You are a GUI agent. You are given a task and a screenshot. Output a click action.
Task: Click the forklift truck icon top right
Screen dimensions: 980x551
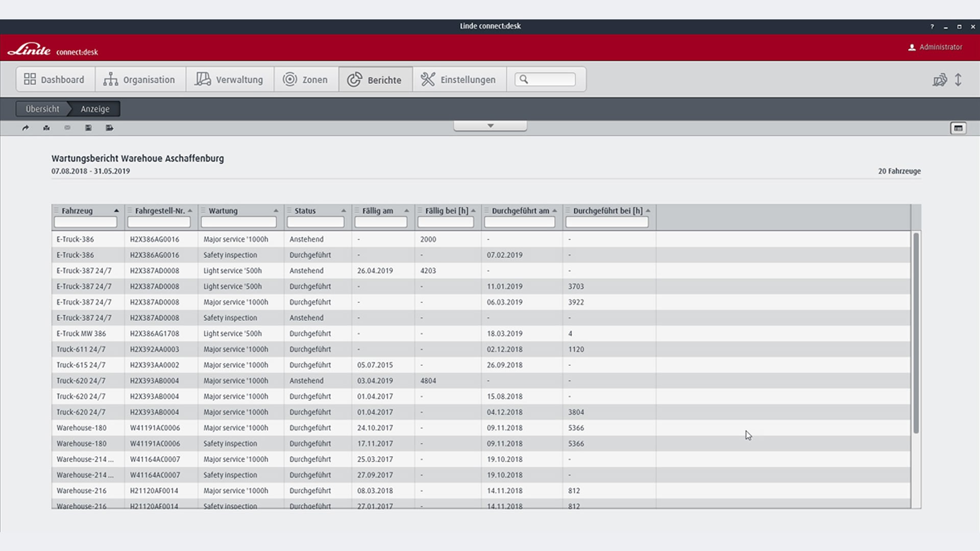pos(940,80)
